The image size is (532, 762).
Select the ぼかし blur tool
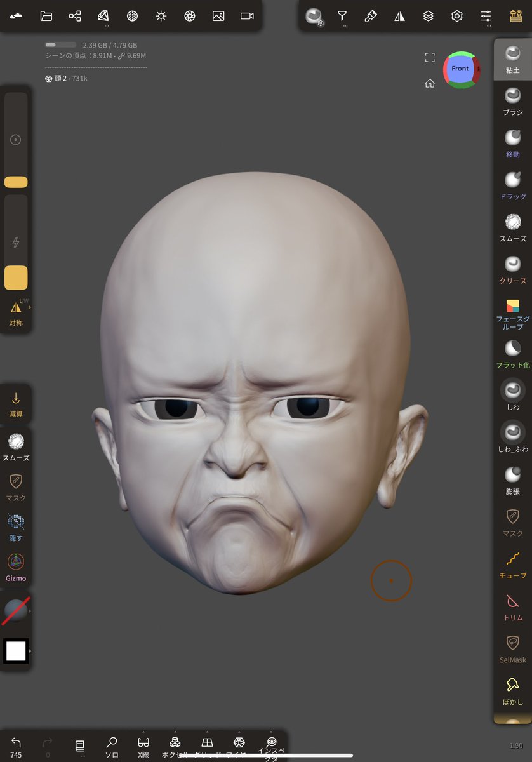[512, 690]
